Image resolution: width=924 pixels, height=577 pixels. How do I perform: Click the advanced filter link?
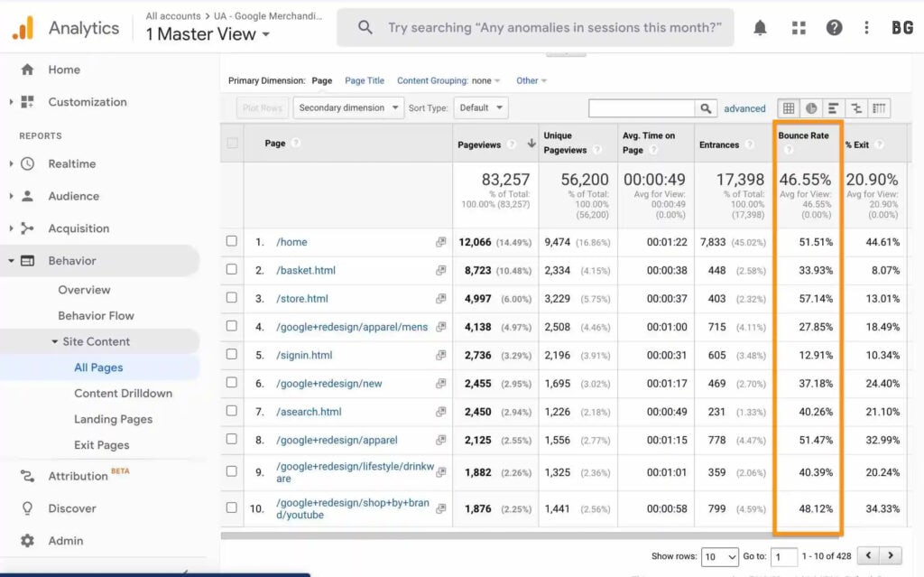(x=744, y=108)
